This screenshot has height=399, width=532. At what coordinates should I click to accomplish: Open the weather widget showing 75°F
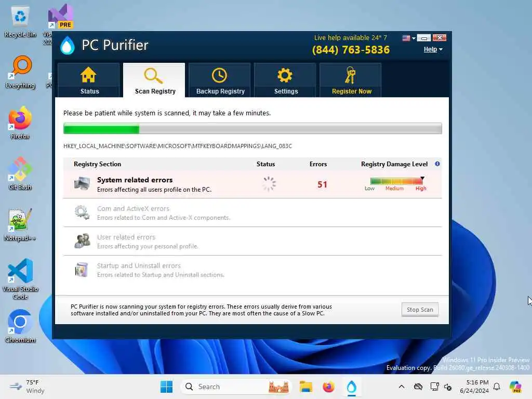[27, 387]
